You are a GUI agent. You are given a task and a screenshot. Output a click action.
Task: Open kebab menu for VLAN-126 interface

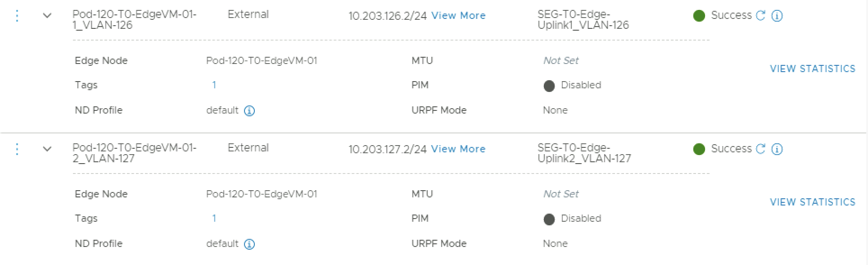(x=17, y=16)
